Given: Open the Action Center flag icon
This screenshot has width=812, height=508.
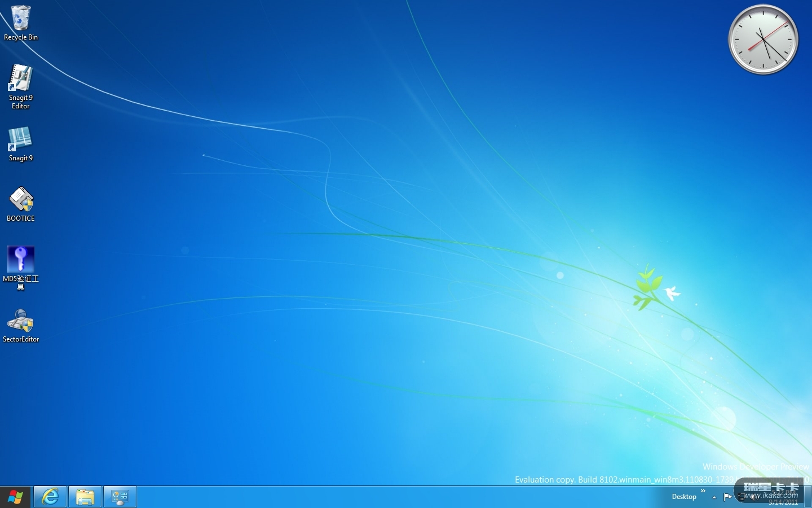Looking at the screenshot, I should click(727, 497).
